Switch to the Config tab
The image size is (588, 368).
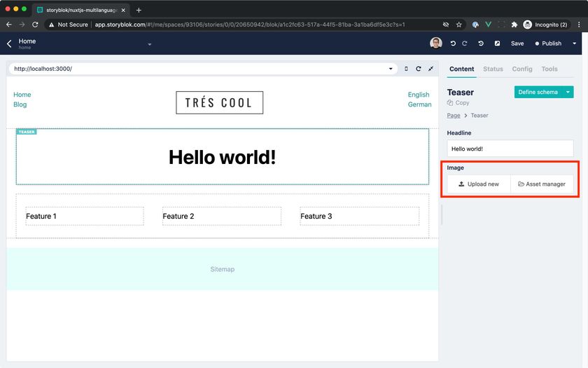(x=522, y=69)
